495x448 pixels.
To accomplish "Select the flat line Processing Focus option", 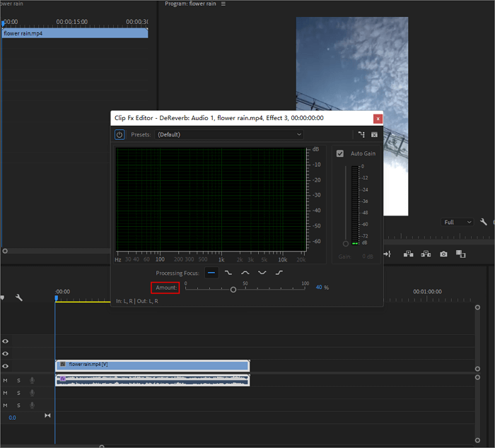I will pos(211,273).
